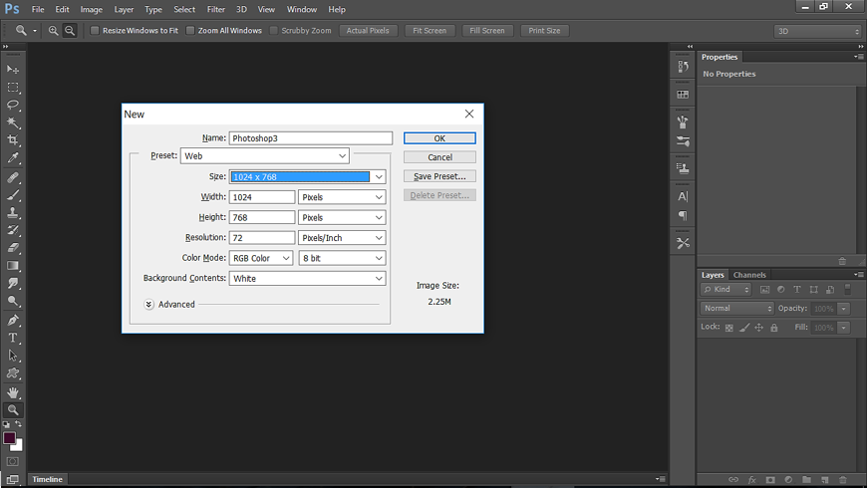
Task: Select the Custom Shape tool
Action: 13,373
